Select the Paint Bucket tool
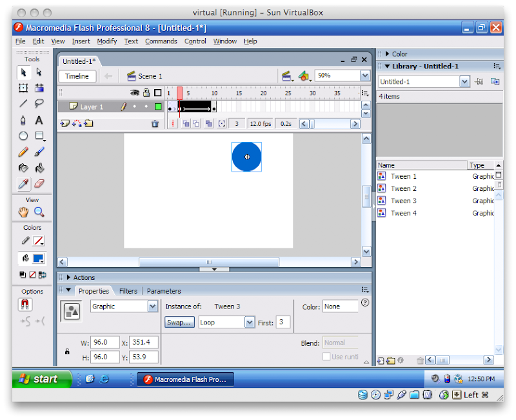The height and width of the screenshot is (420, 516). coord(39,168)
